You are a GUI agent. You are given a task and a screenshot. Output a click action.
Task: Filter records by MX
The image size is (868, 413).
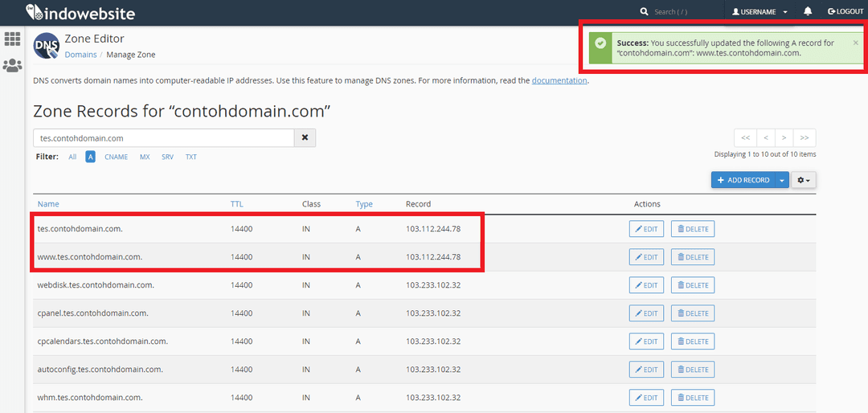145,157
